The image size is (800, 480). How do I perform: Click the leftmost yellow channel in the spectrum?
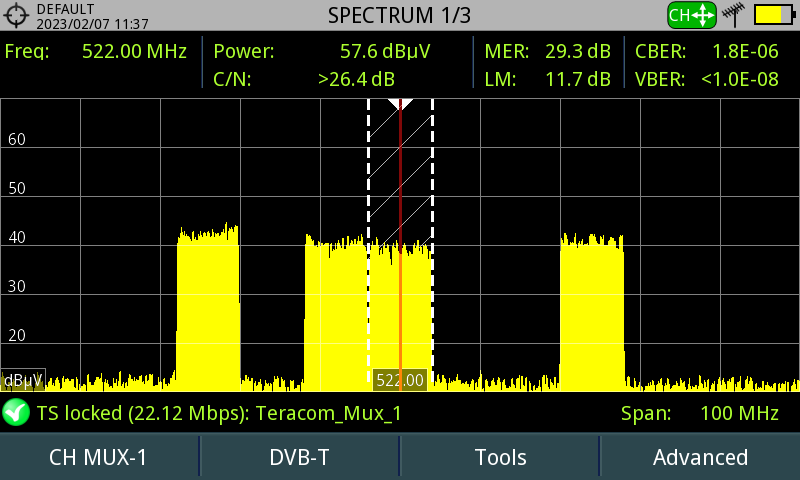tap(208, 308)
